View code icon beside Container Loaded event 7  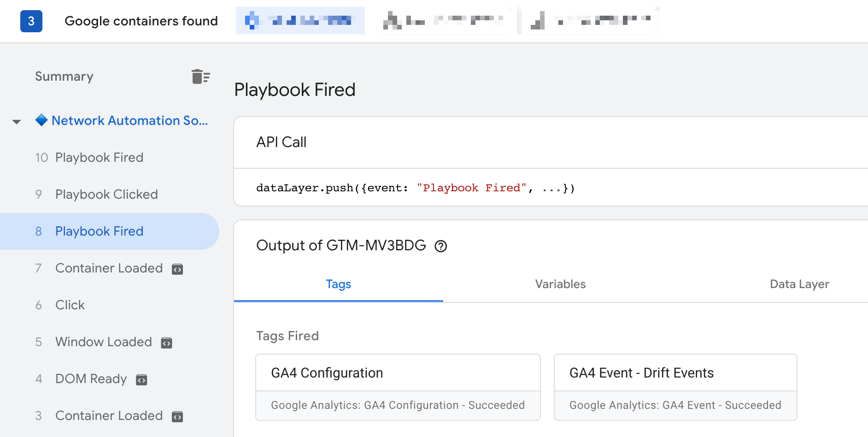[177, 269]
